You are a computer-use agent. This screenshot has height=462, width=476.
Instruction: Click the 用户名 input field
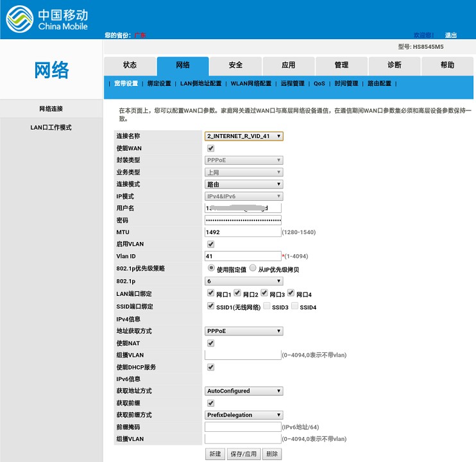(243, 208)
